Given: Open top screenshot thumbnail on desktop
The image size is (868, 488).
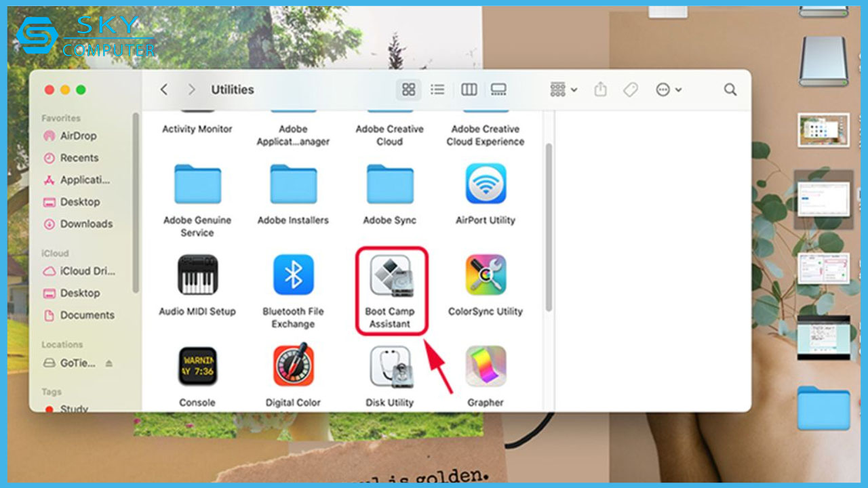Looking at the screenshot, I should pos(824,129).
